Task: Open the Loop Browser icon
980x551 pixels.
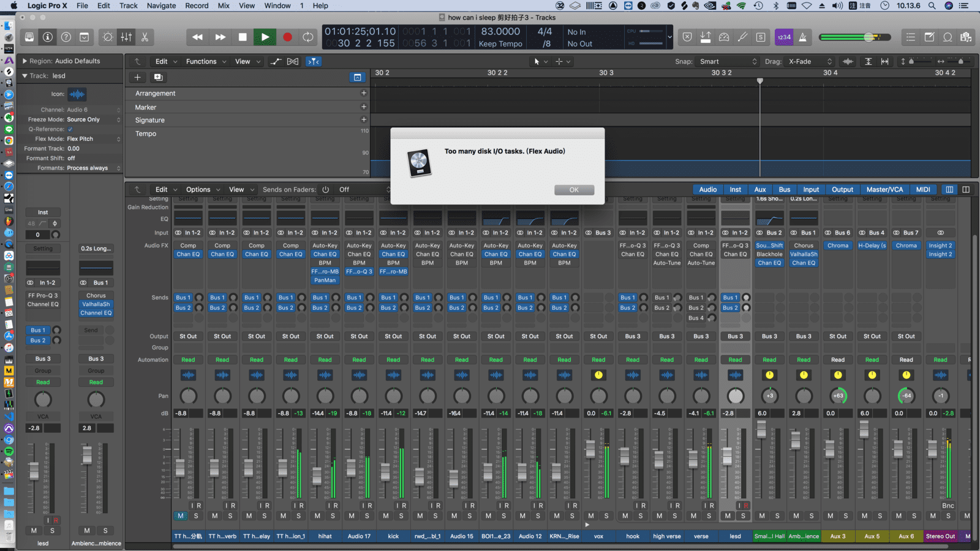Action: point(948,37)
